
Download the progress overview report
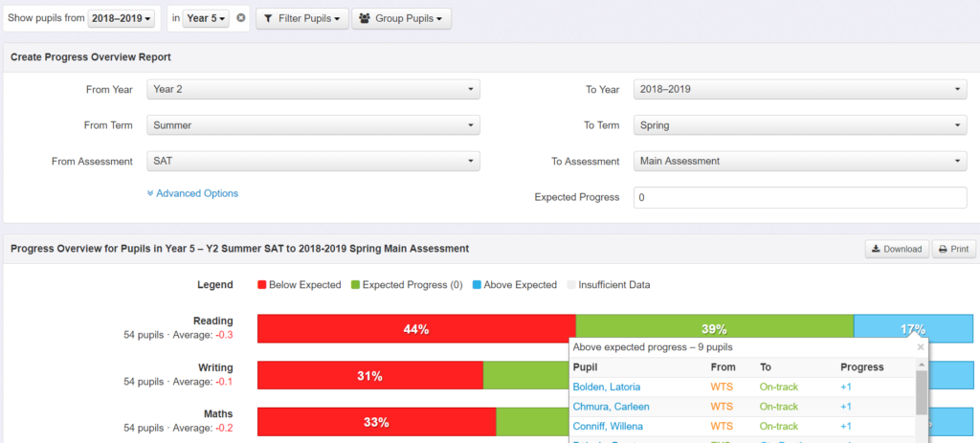coord(897,249)
